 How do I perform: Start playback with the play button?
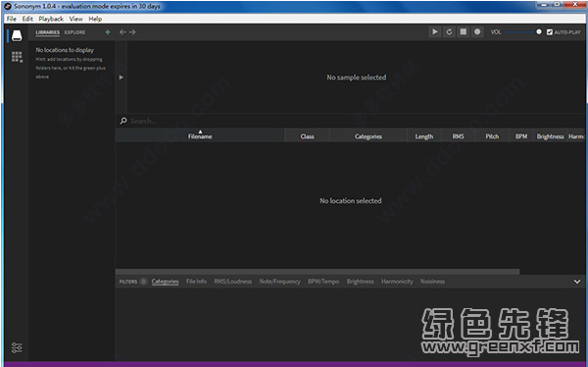pos(434,32)
